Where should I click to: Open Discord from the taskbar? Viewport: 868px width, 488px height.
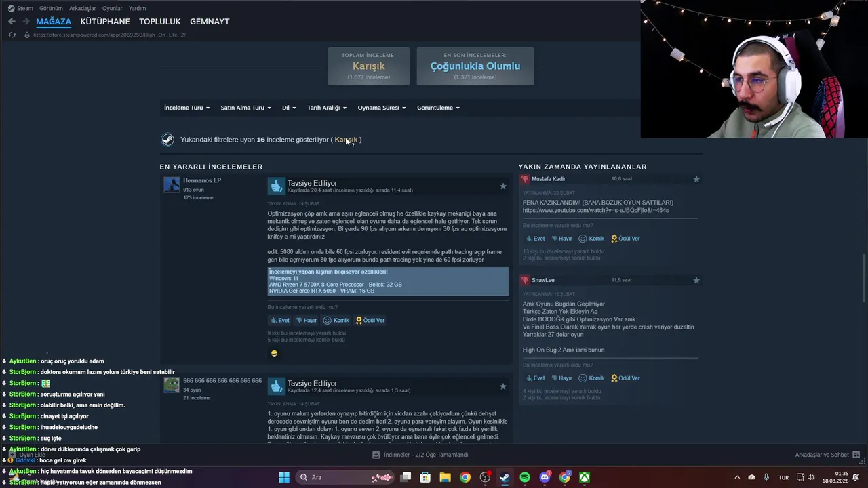tap(545, 477)
